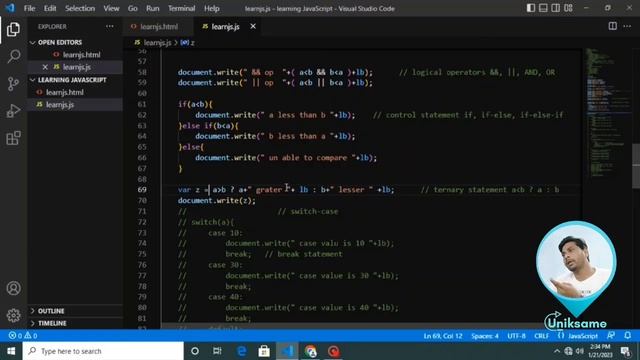
Task: Open editor More Actions ellipsis
Action: [627, 26]
